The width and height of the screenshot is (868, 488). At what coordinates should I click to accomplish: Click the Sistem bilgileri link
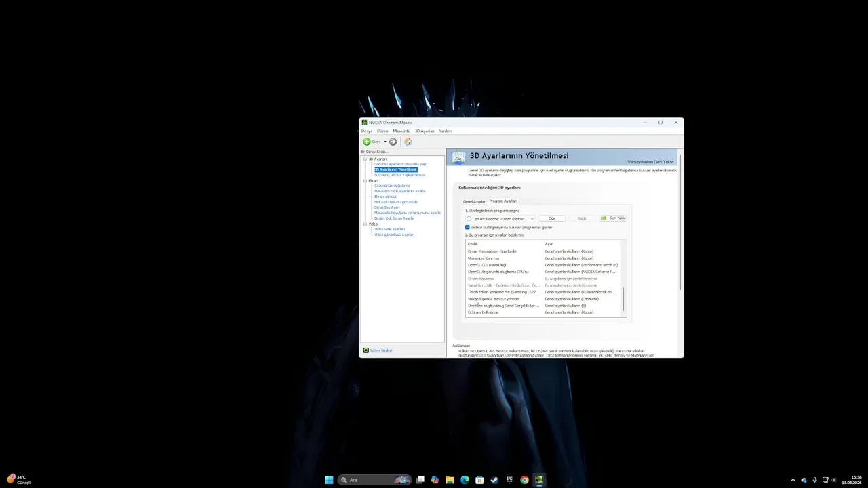tap(380, 350)
